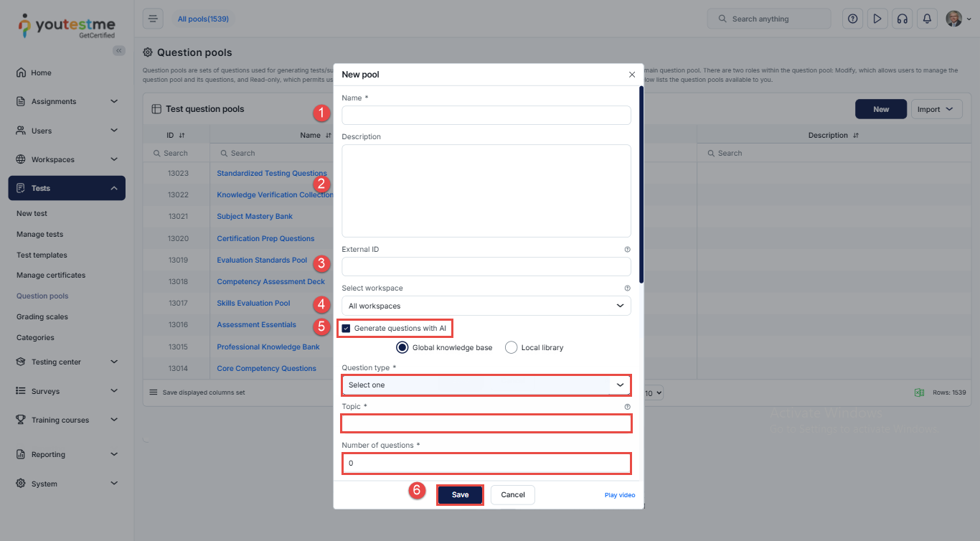Select Global knowledge base radio button
This screenshot has height=541, width=980.
click(402, 348)
